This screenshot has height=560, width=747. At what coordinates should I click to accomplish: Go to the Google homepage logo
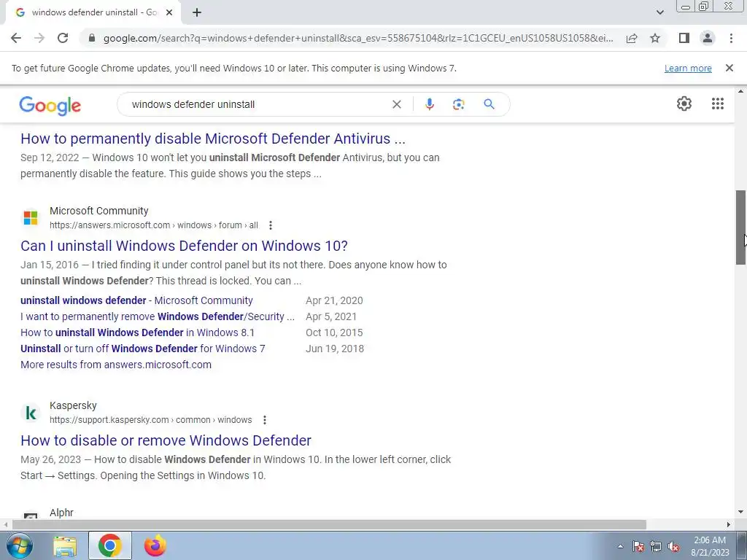pos(50,105)
